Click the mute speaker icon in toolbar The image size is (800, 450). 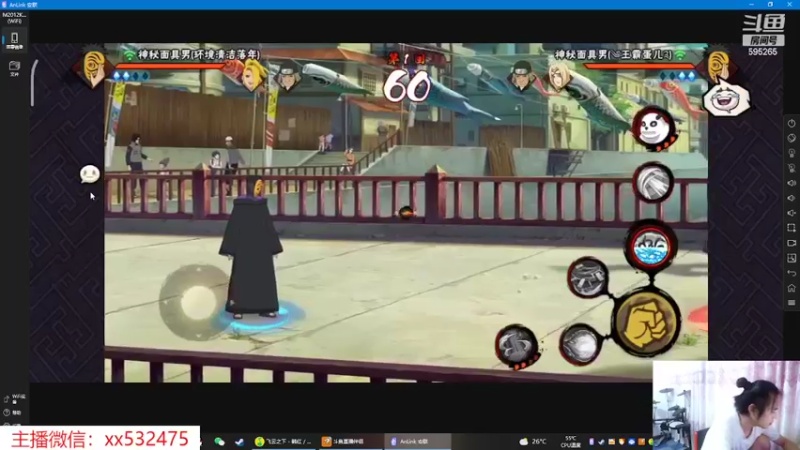(x=791, y=213)
